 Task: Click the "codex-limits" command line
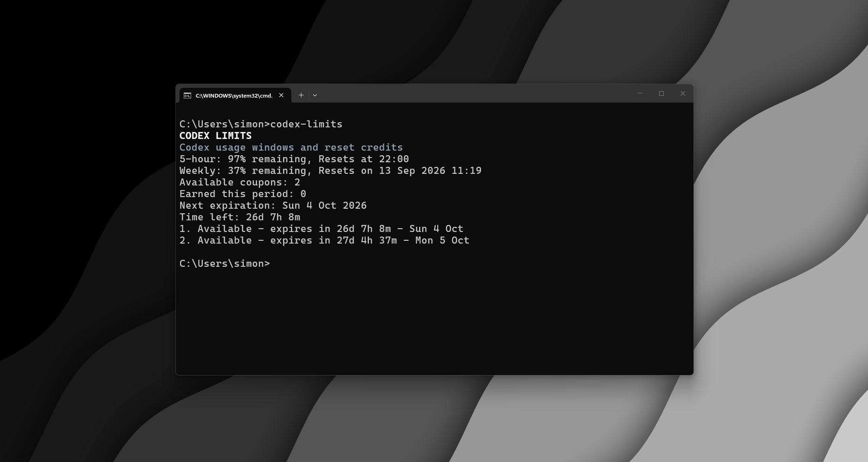point(261,124)
